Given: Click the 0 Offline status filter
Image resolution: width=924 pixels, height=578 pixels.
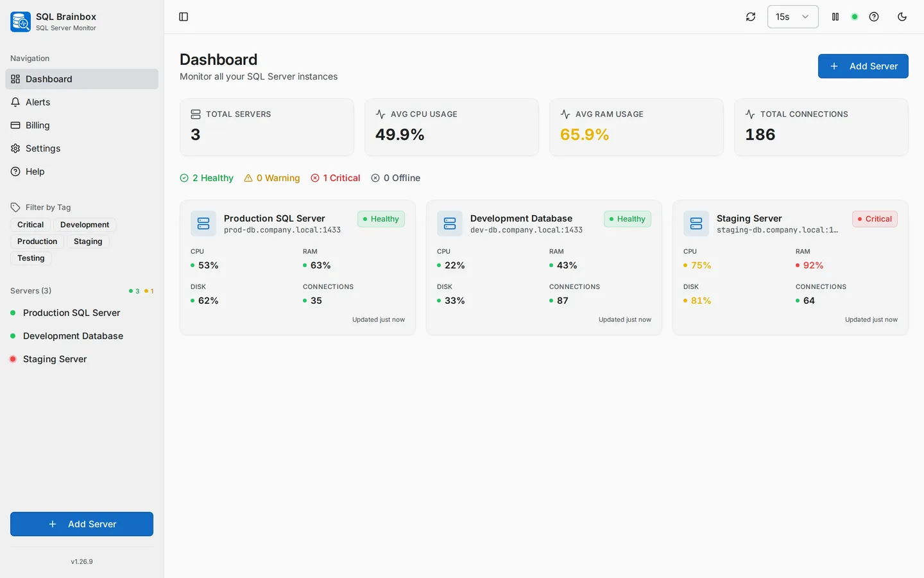Looking at the screenshot, I should 396,178.
